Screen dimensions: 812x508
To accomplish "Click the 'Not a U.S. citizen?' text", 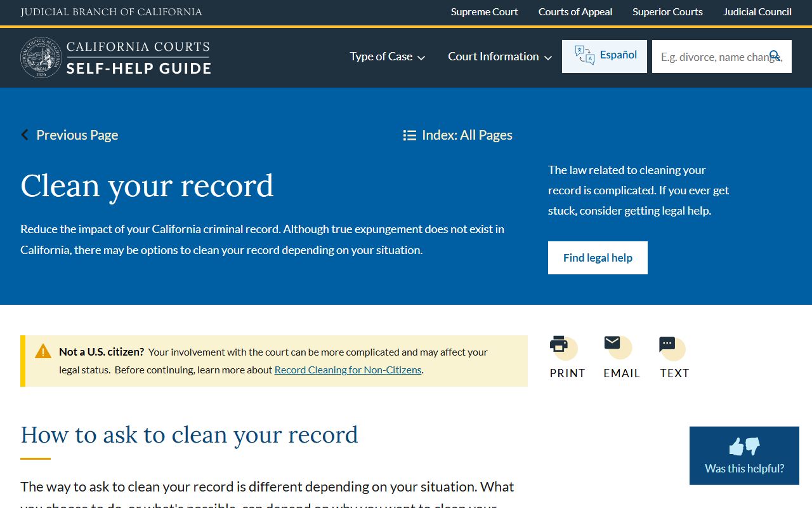I will (101, 352).
